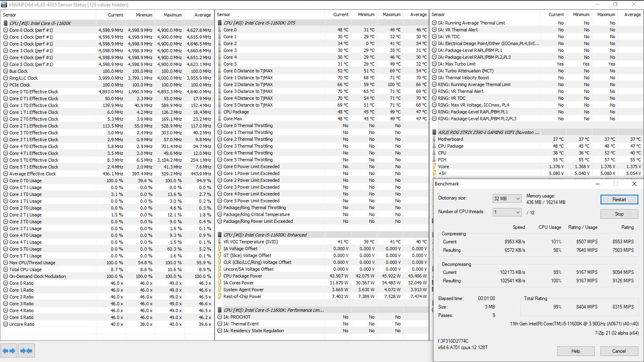Click the icon beside Core 0 Thermal Throttling
The image size is (644, 362).
pyautogui.click(x=220, y=125)
